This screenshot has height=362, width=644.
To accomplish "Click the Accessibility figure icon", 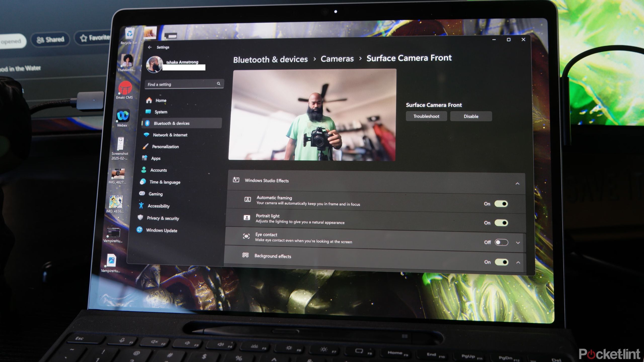I will click(x=141, y=206).
